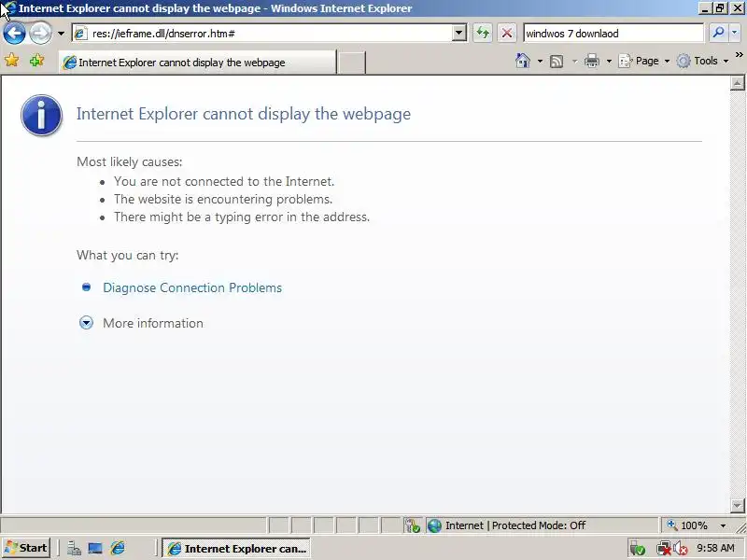
Task: Select the 'Internet Explorer cannot display' tab
Action: [197, 63]
